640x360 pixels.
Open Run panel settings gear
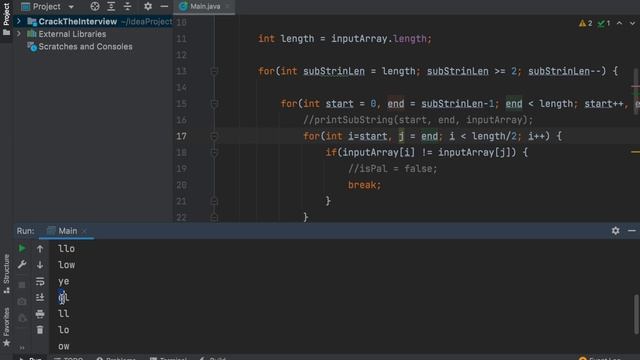pyautogui.click(x=616, y=231)
